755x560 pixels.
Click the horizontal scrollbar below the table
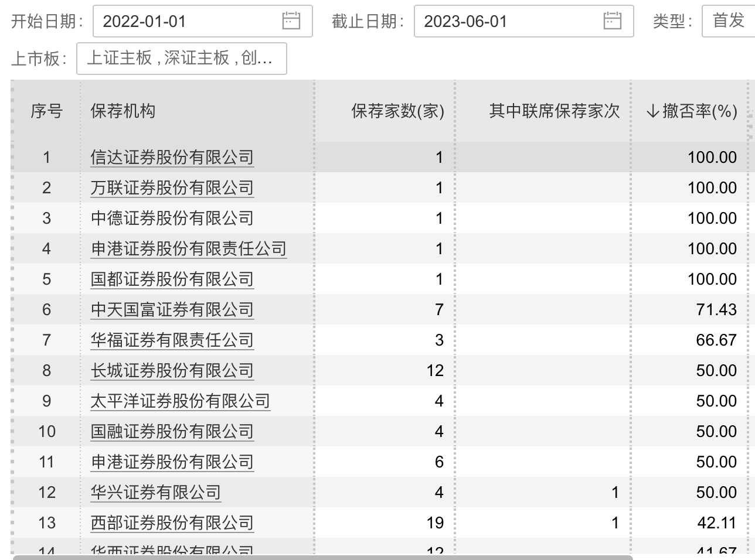pos(322,557)
